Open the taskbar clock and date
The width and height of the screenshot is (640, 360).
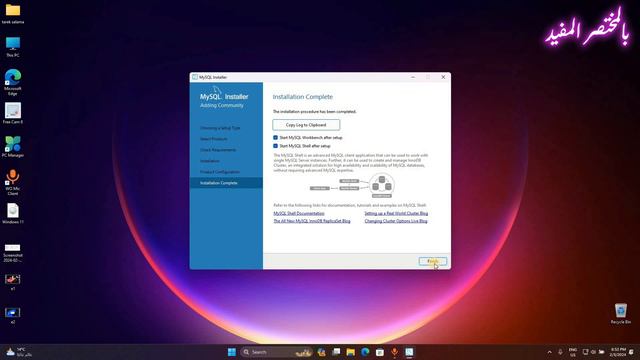click(618, 352)
